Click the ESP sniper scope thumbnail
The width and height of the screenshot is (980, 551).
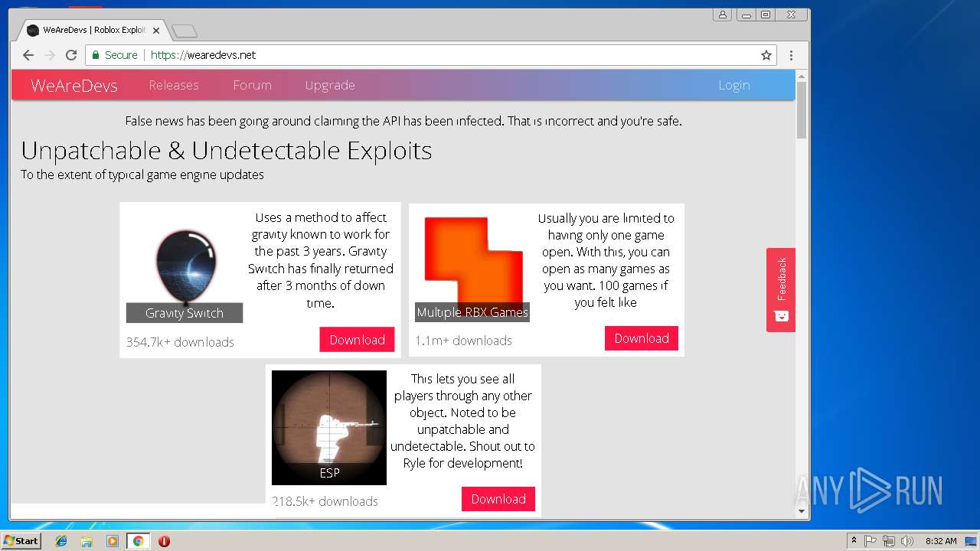point(329,427)
